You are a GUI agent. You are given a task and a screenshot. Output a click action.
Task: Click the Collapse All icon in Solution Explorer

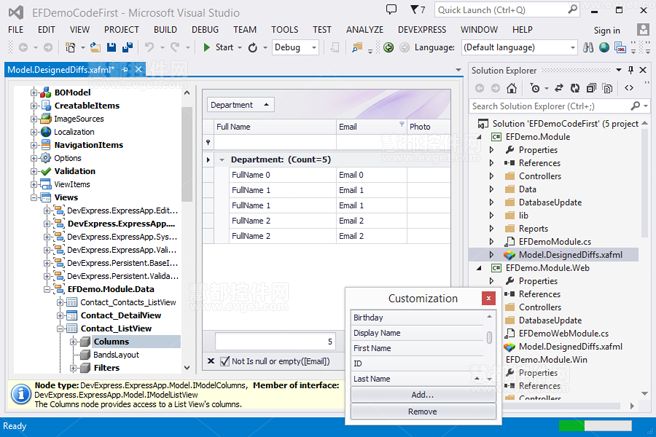tap(591, 88)
